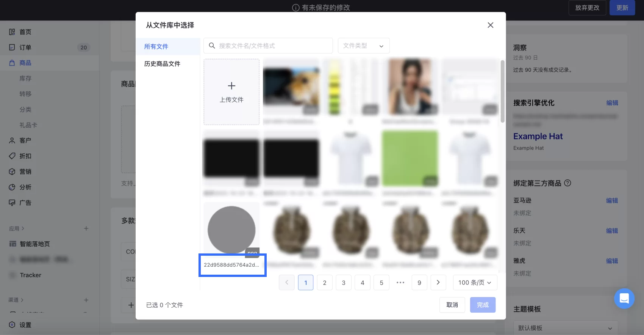
Task: Select pagination page 5
Action: tap(381, 282)
